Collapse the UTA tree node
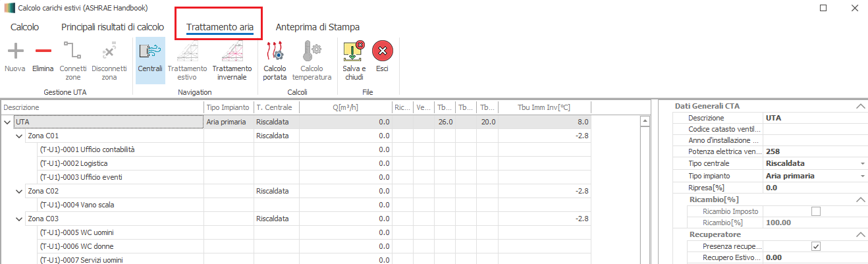Image resolution: width=868 pixels, height=264 pixels. coord(8,122)
